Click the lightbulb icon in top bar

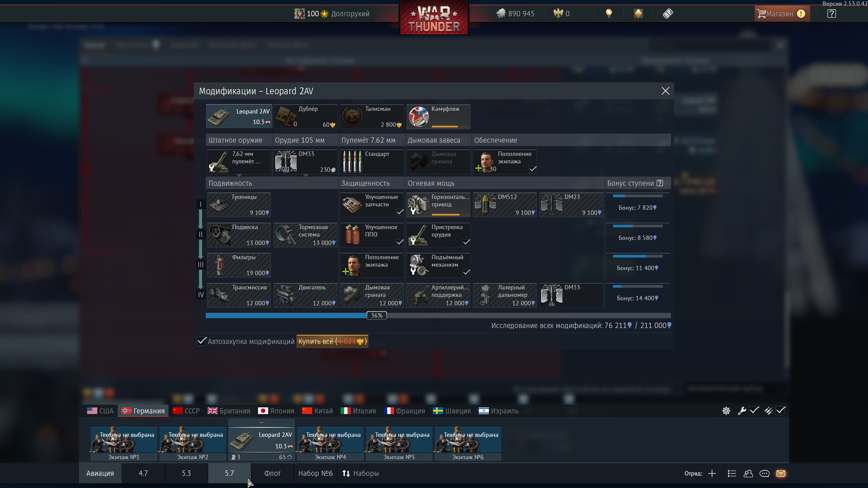[x=609, y=14]
